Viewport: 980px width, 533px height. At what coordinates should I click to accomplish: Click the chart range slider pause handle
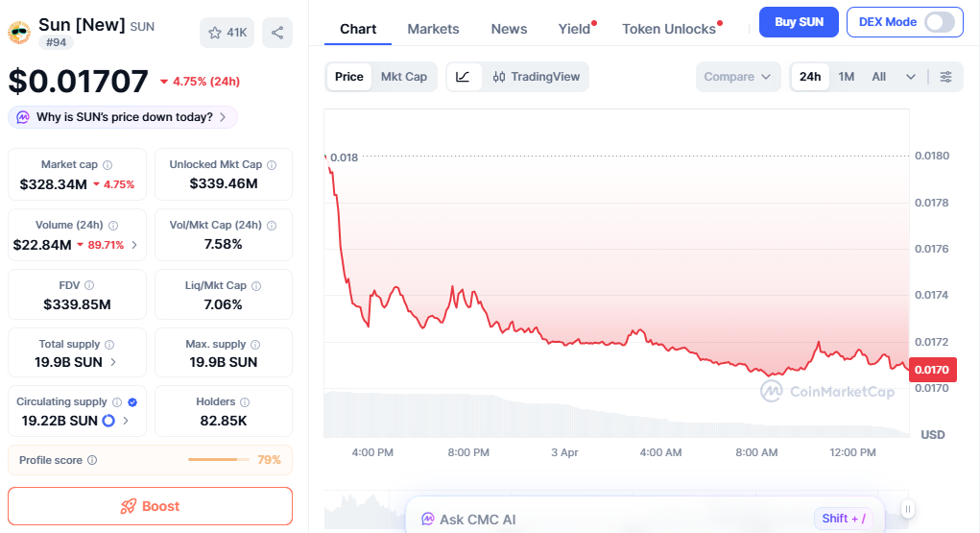point(908,509)
